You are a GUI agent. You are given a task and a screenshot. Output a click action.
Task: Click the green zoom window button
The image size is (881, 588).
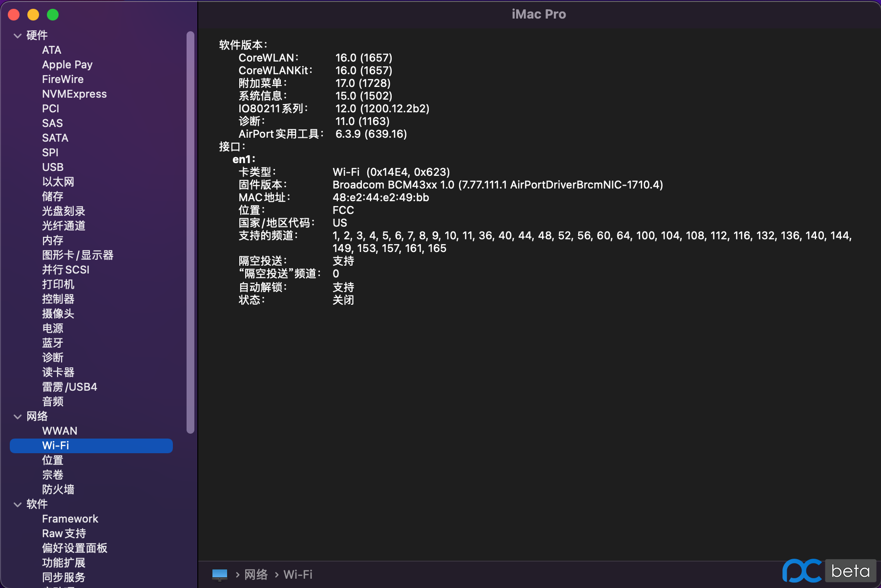(x=53, y=15)
